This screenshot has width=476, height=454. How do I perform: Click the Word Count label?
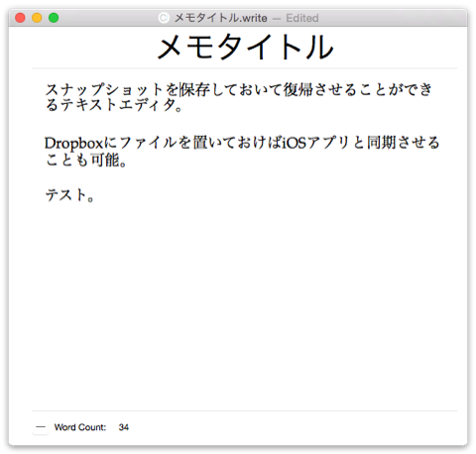80,427
